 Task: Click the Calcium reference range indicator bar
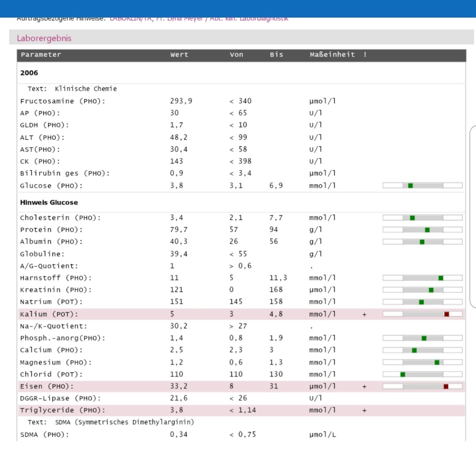pyautogui.click(x=423, y=350)
